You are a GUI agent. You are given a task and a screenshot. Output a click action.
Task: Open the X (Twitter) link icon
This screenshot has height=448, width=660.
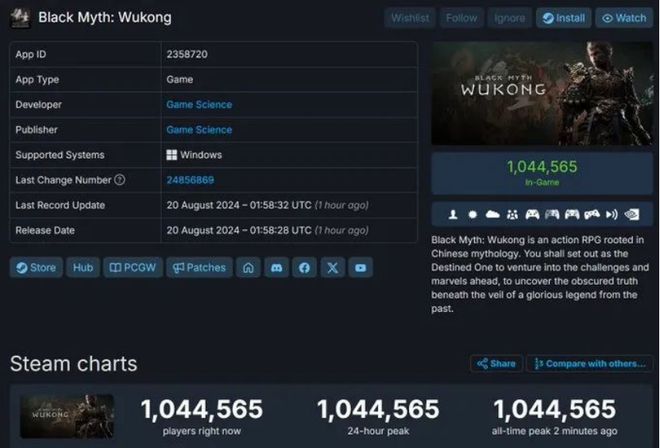click(x=333, y=268)
